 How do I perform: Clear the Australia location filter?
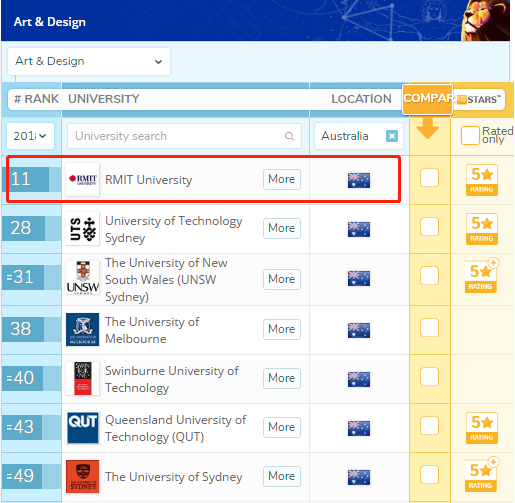392,136
